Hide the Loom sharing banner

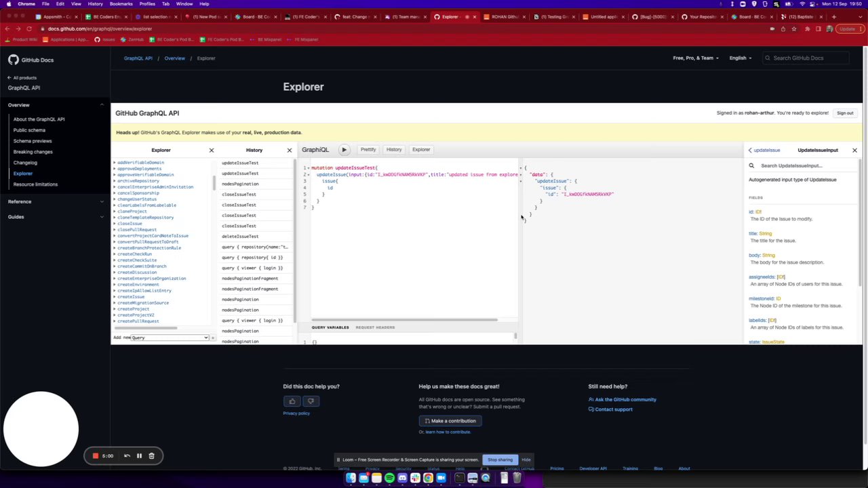(x=526, y=460)
